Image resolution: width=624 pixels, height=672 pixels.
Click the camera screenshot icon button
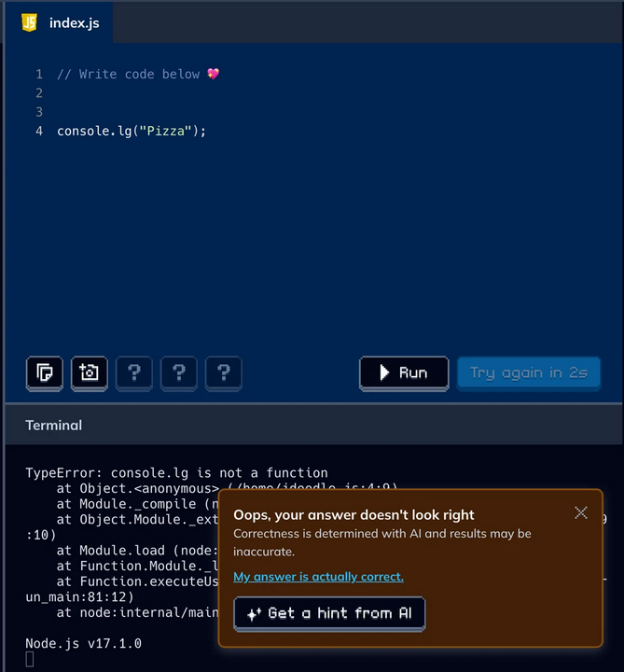(90, 372)
